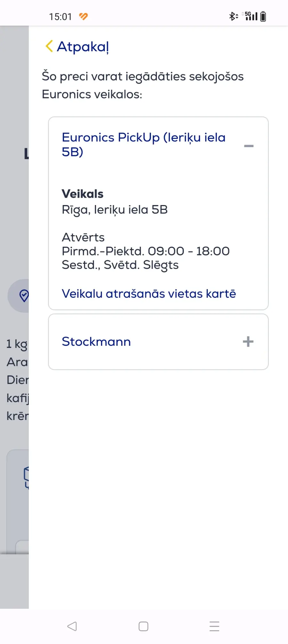Tap the partially hidden package icon
The width and height of the screenshot is (288, 644).
(26, 477)
